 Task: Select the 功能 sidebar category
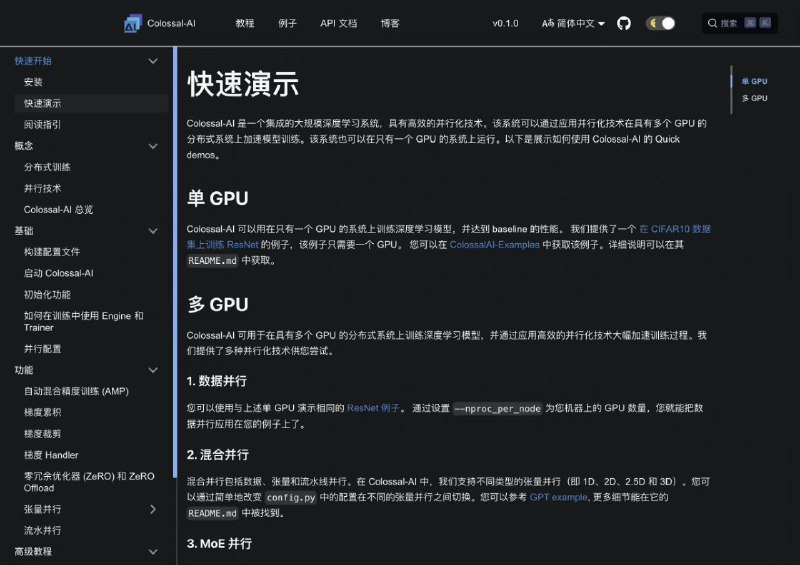point(23,370)
